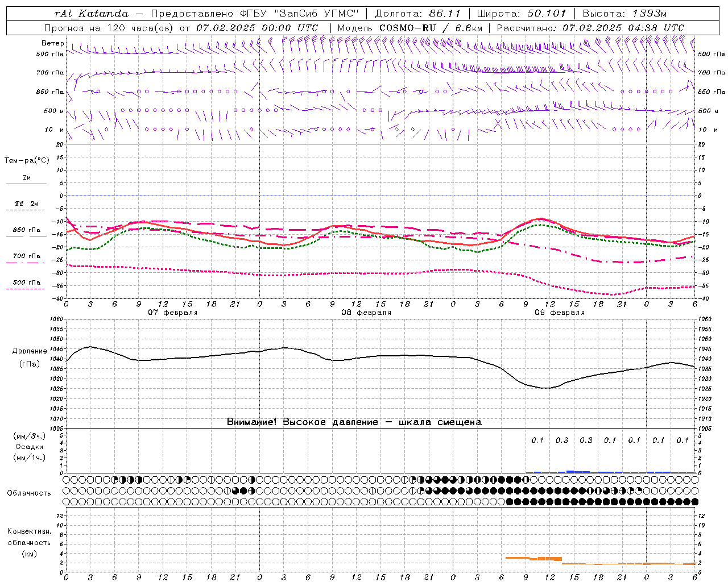Click the 09 февраля date label

(x=560, y=313)
